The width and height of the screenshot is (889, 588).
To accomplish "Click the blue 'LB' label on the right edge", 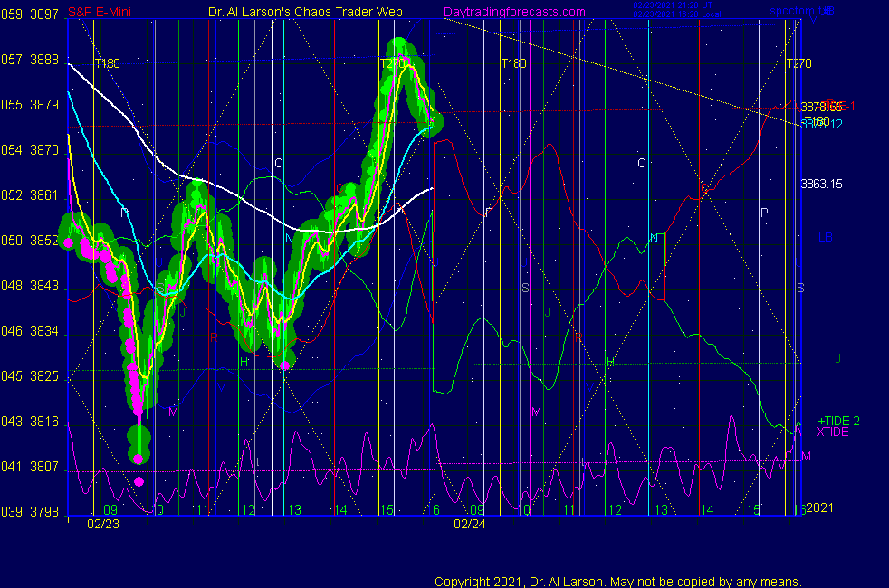I will coord(825,237).
